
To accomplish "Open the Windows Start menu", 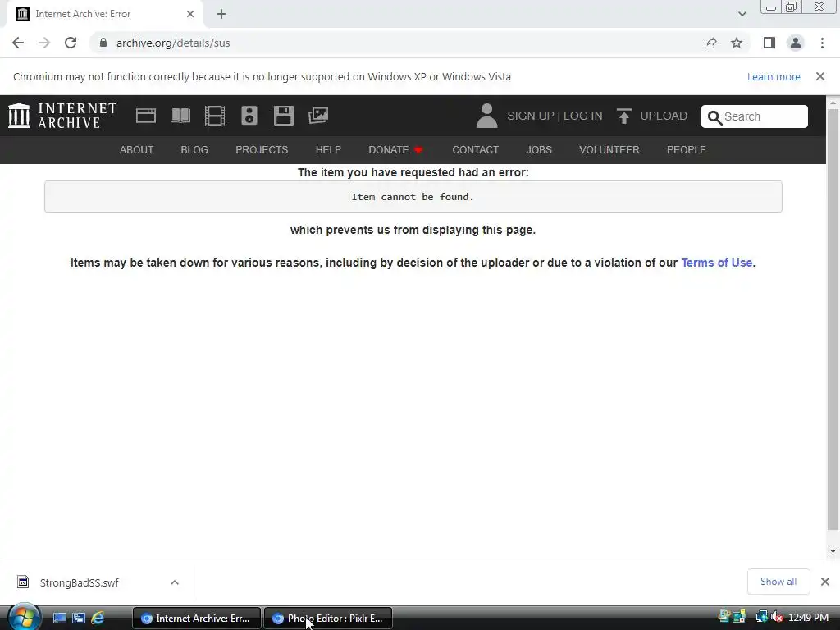I will tap(24, 617).
